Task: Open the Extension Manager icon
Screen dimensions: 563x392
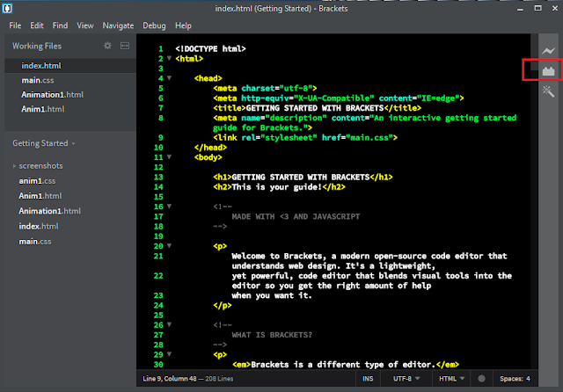Action: pyautogui.click(x=548, y=71)
